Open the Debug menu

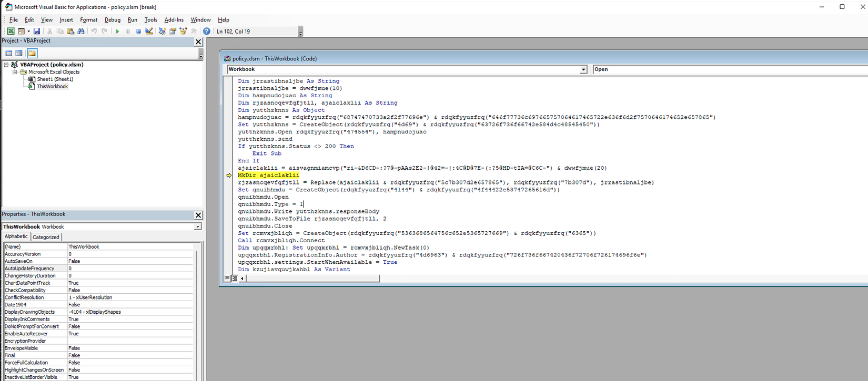(113, 20)
